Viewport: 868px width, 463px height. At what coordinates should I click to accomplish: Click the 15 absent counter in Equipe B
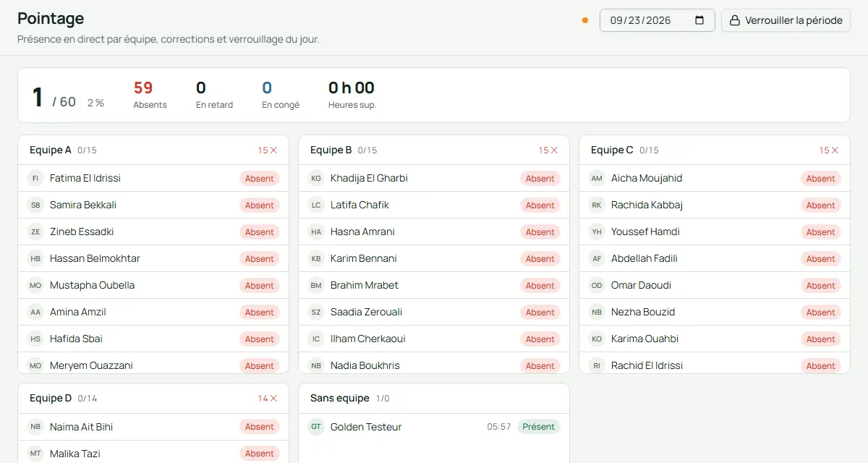tap(548, 150)
